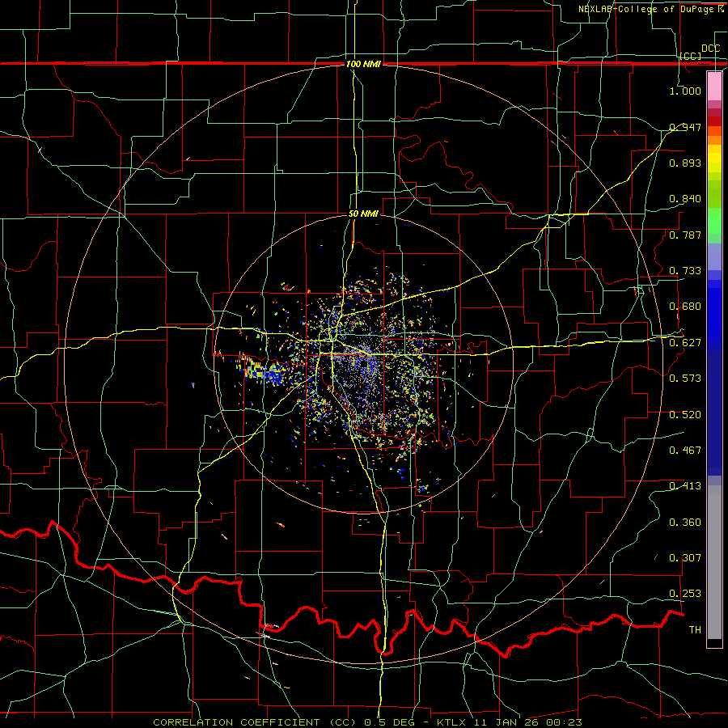Click the 0.680 color scale value
728x728 pixels.
pyautogui.click(x=685, y=307)
